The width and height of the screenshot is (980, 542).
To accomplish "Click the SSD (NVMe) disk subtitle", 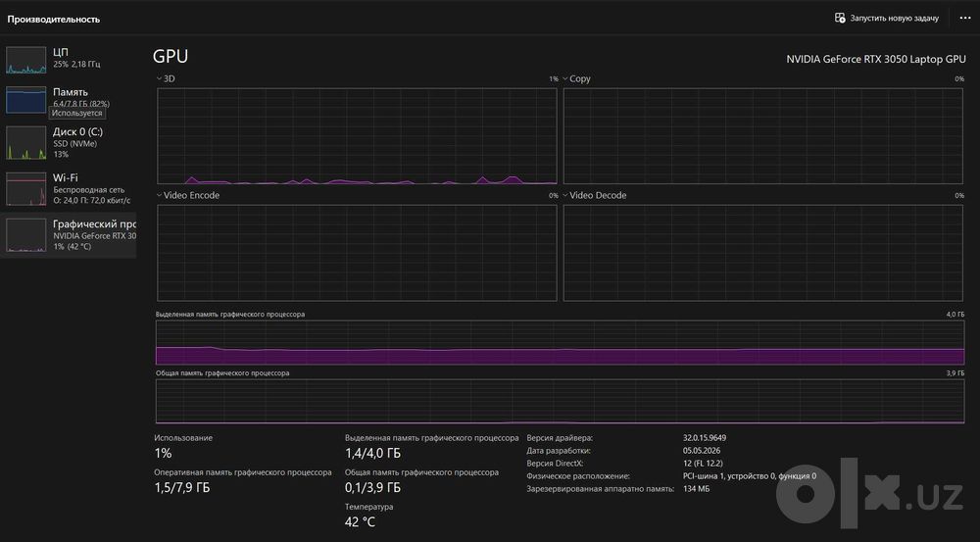I will 75,144.
